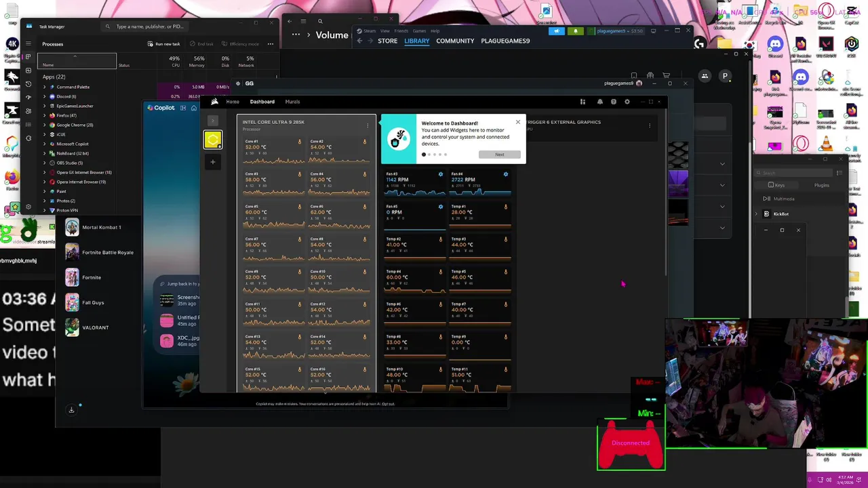
Task: Open the iCUE notifications bell
Action: [599, 102]
